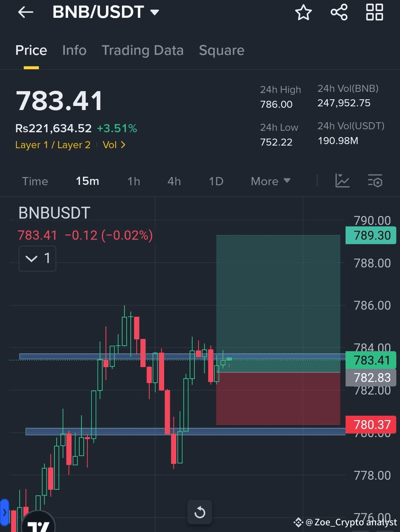Tap the BNBUSDT chart symbol title
Screen dimensions: 400x532
pyautogui.click(x=54, y=213)
